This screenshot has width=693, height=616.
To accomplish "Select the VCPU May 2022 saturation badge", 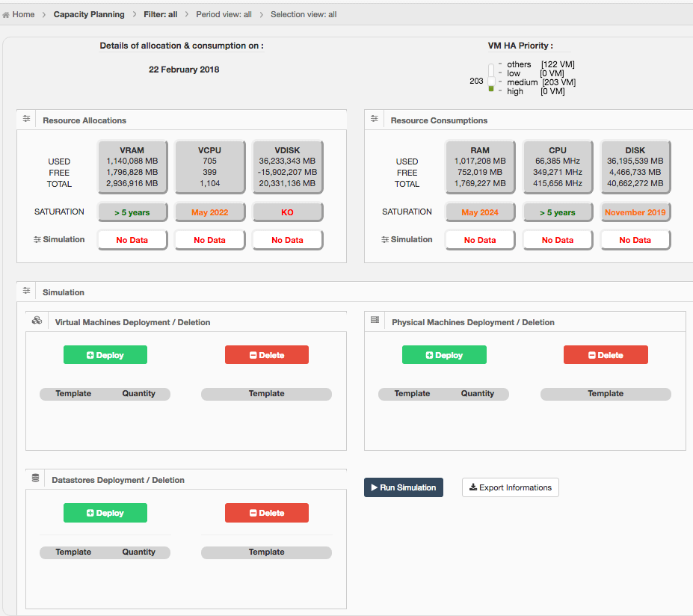I will pos(209,212).
